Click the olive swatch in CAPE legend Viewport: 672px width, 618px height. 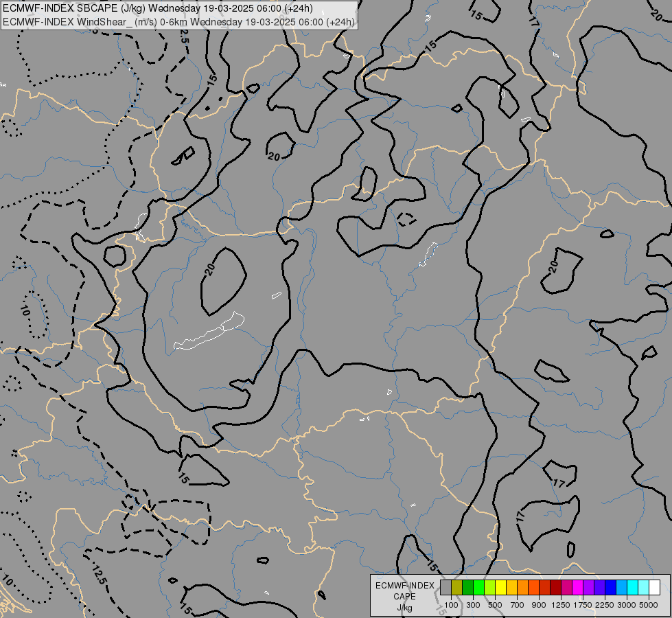(x=457, y=587)
